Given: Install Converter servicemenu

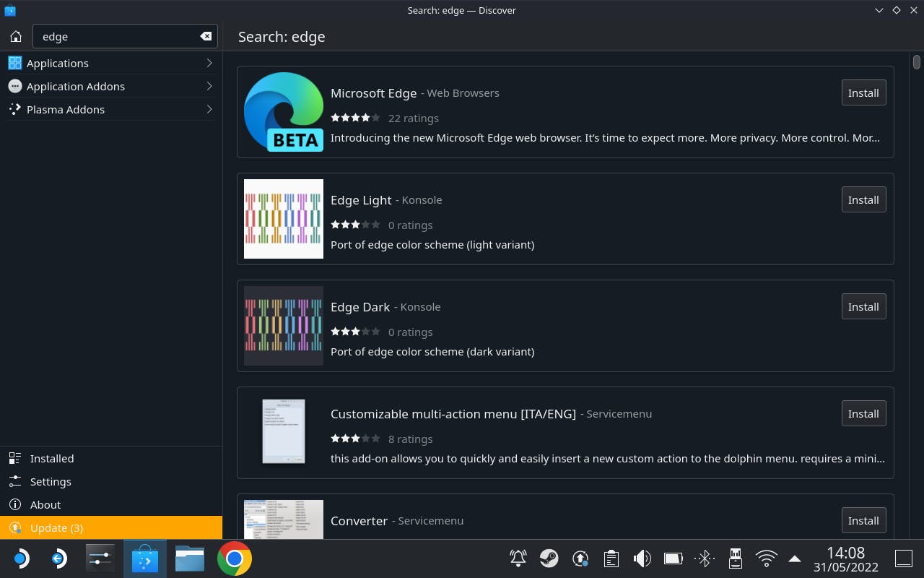Looking at the screenshot, I should coord(863,520).
